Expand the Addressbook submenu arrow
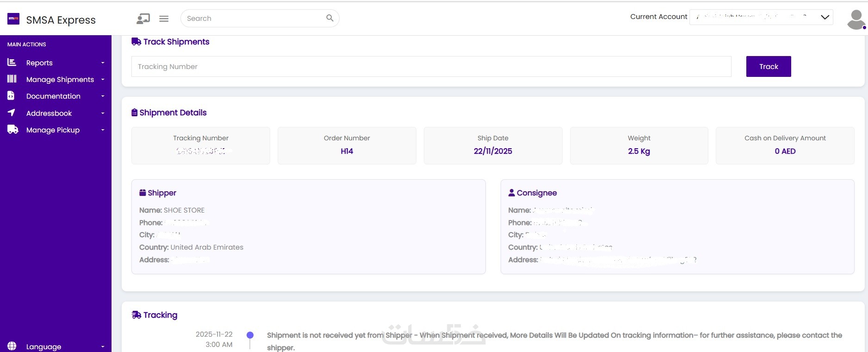 103,113
